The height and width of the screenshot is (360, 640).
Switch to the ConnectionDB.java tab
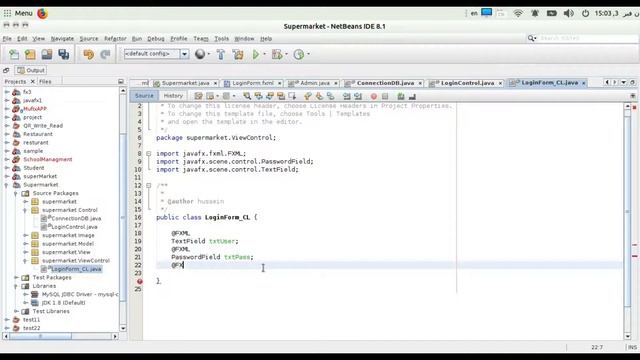[385, 83]
